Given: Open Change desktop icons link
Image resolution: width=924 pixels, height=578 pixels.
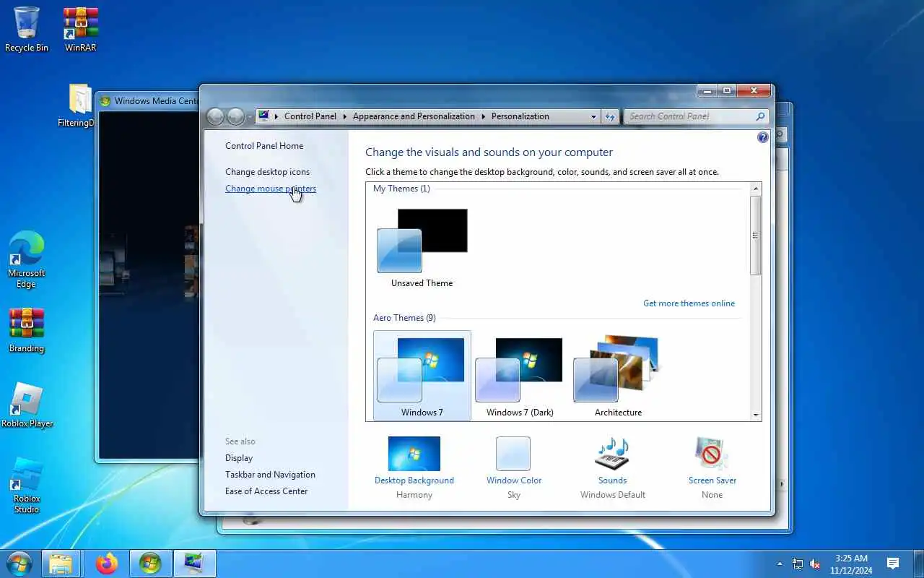Looking at the screenshot, I should click(x=267, y=172).
